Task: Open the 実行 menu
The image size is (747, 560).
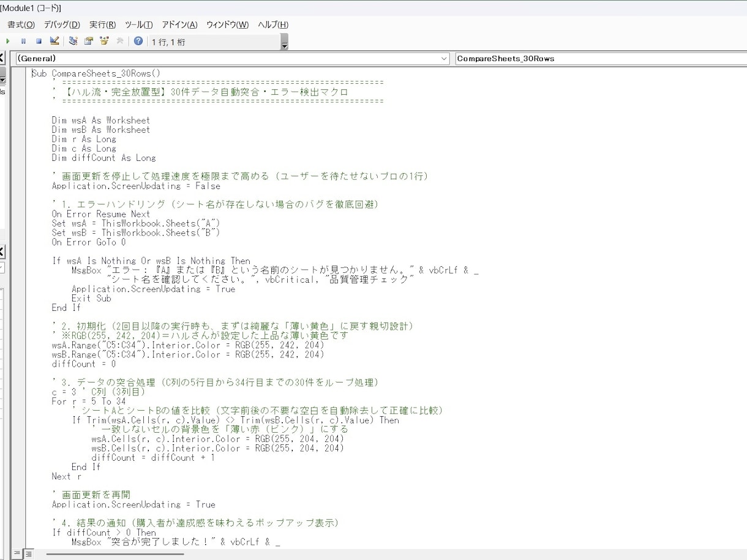Action: point(102,24)
